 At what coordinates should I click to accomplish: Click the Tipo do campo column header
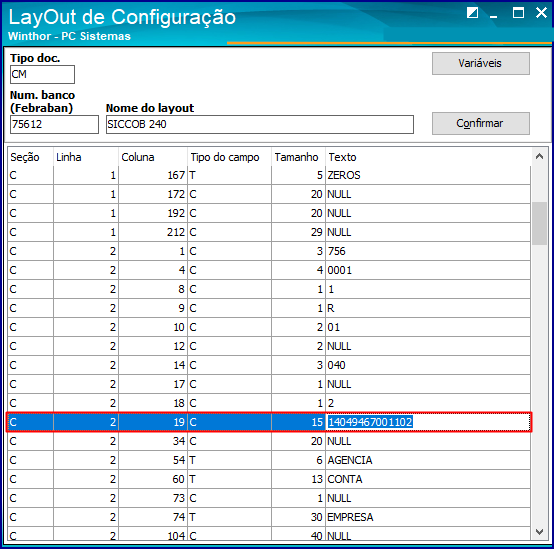(229, 157)
